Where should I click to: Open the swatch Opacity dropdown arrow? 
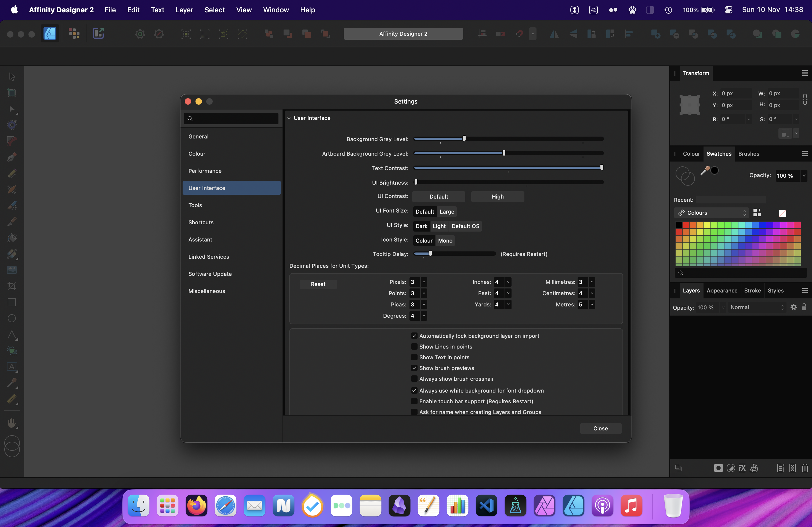tap(804, 175)
